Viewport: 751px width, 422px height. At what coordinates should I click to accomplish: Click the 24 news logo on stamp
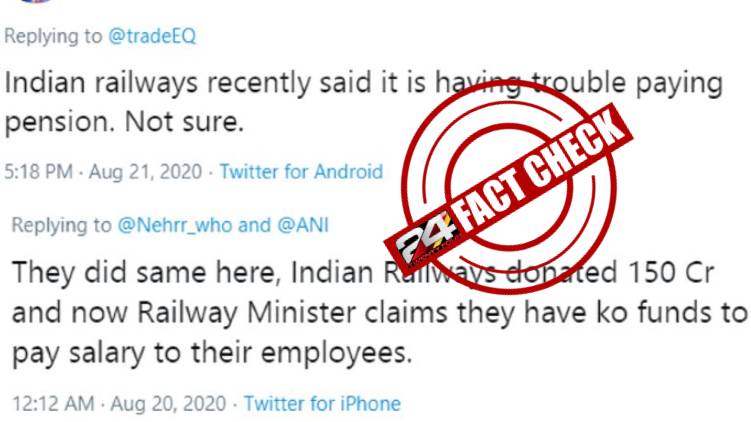[x=424, y=240]
